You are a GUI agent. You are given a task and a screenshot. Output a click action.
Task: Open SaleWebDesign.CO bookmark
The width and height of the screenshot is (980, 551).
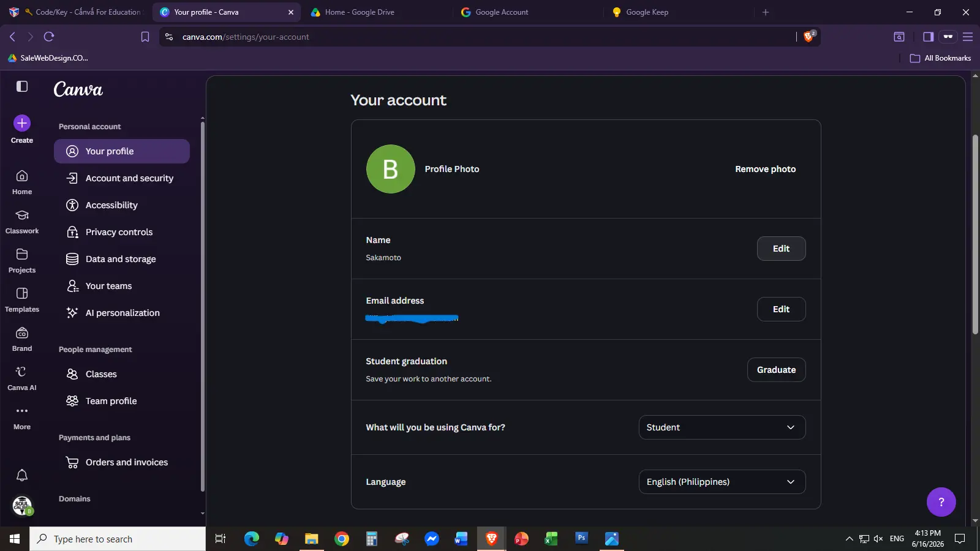(x=48, y=58)
